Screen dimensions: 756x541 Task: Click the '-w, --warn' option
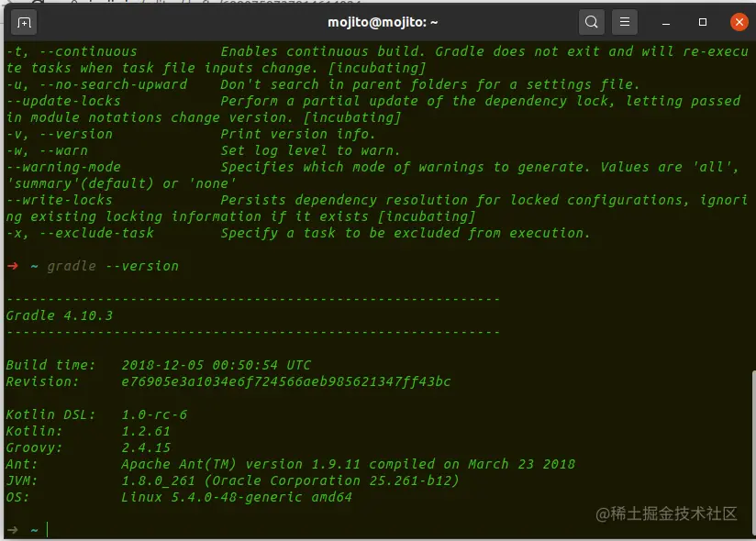(48, 150)
